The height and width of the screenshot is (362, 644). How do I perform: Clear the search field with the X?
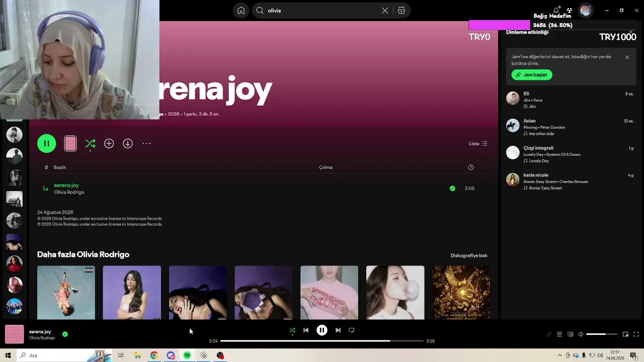pyautogui.click(x=385, y=11)
